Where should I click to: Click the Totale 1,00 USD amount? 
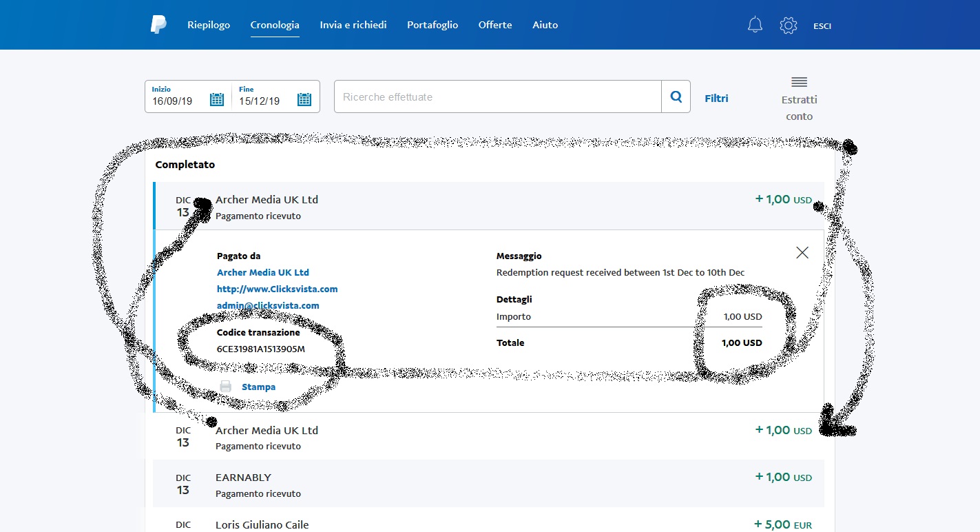[x=742, y=342]
